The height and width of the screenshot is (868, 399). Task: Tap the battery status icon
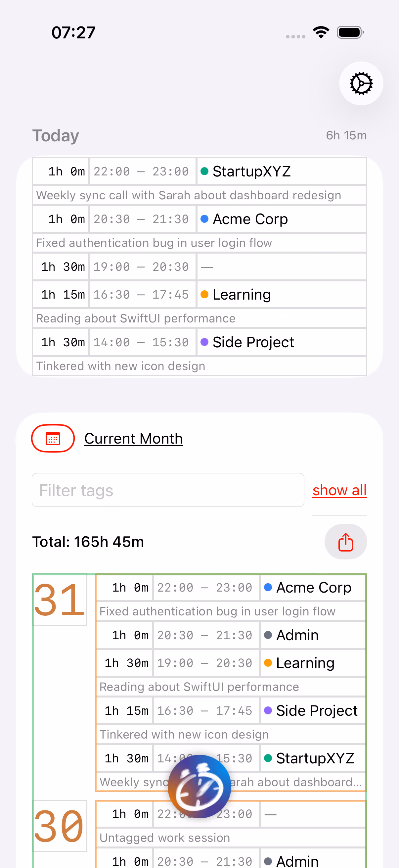[350, 32]
